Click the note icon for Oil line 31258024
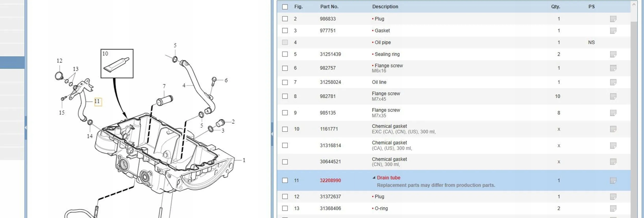 coord(613,82)
